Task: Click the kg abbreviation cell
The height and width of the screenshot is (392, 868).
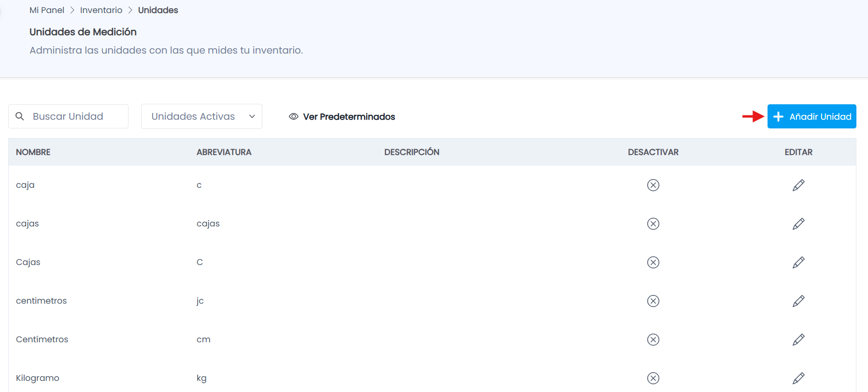Action: [201, 378]
